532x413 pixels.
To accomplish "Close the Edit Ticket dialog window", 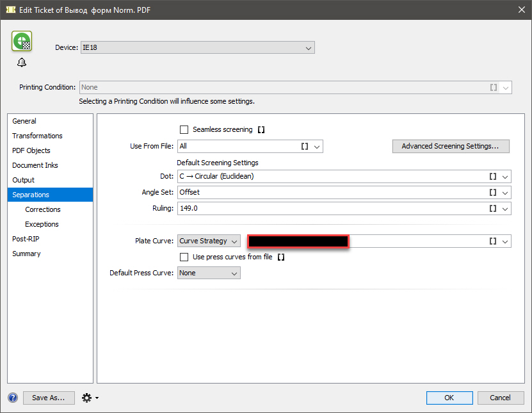I will [522, 10].
